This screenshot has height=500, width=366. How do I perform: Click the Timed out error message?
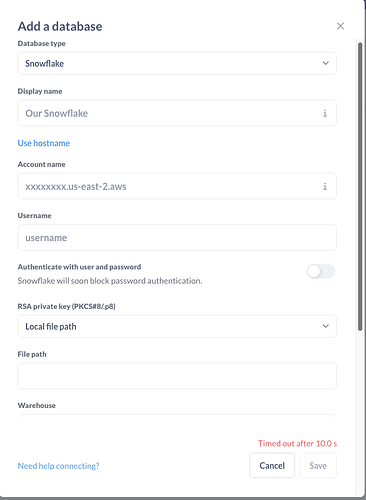pyautogui.click(x=297, y=444)
